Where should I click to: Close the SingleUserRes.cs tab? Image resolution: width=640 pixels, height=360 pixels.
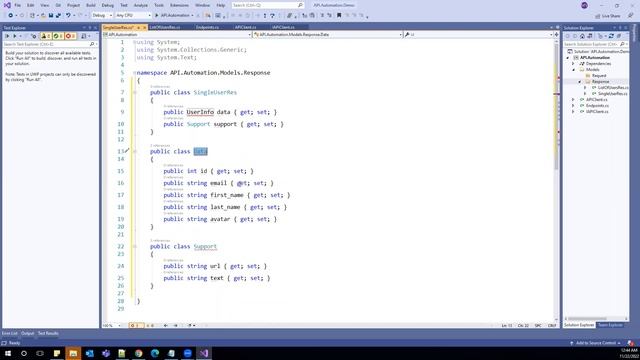tap(144, 27)
